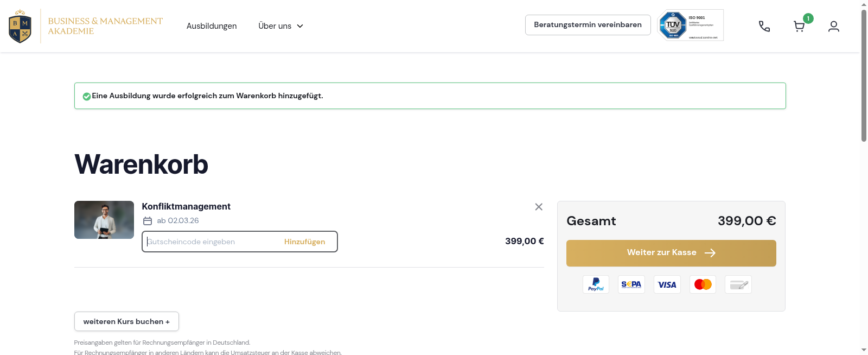The image size is (868, 355).
Task: Open the phone contact icon
Action: [764, 26]
